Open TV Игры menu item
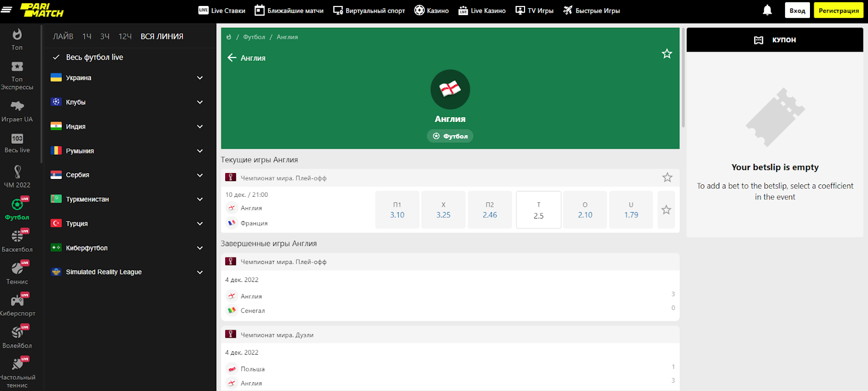 pos(534,10)
